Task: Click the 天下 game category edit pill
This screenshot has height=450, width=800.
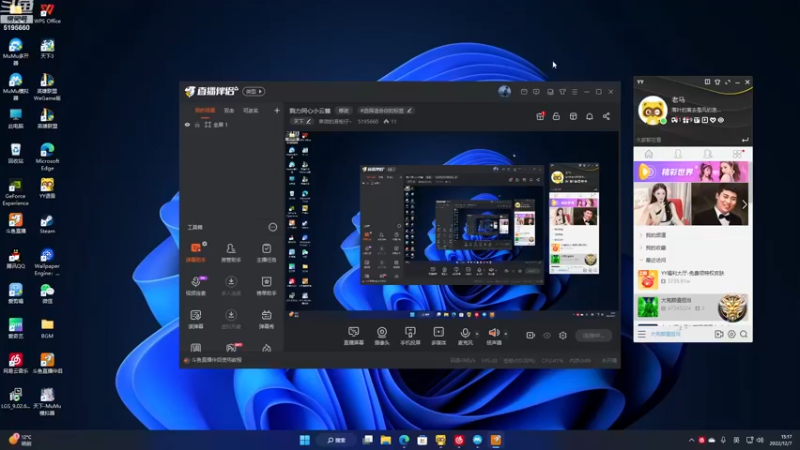Action: [302, 121]
